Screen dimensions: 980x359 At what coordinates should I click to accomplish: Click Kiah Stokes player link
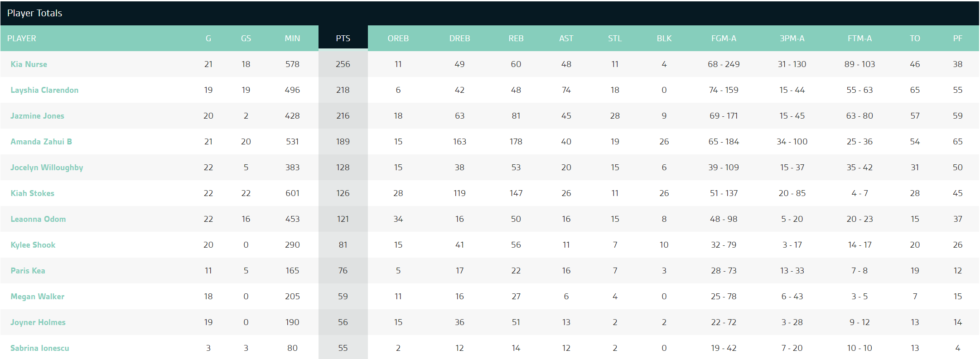32,193
